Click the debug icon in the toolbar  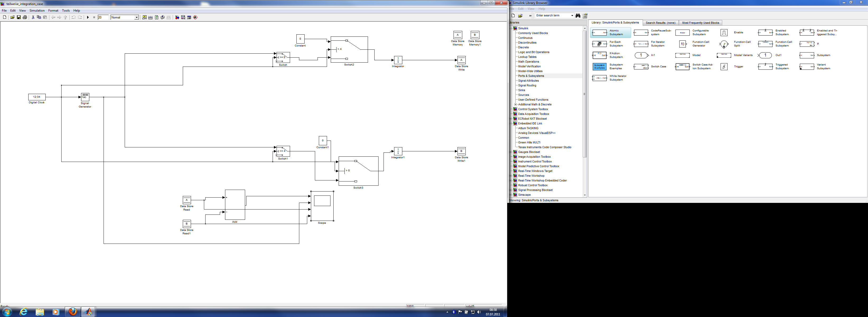click(195, 17)
